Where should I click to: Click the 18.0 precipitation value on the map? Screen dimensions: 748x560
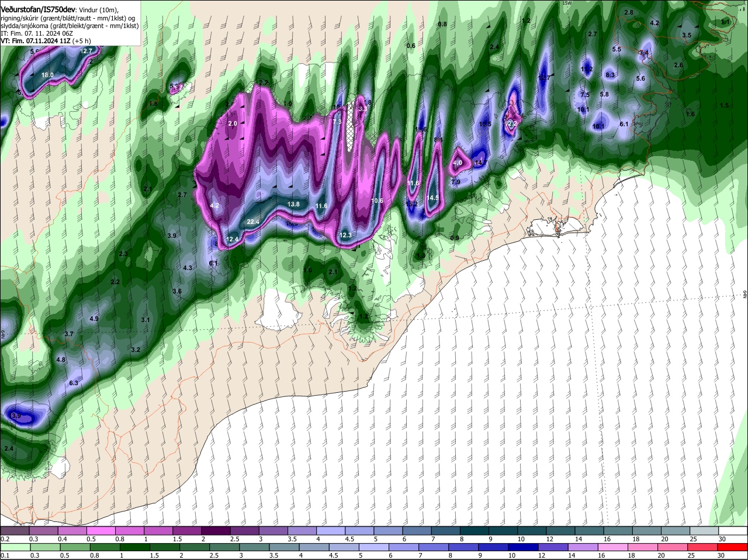[47, 75]
